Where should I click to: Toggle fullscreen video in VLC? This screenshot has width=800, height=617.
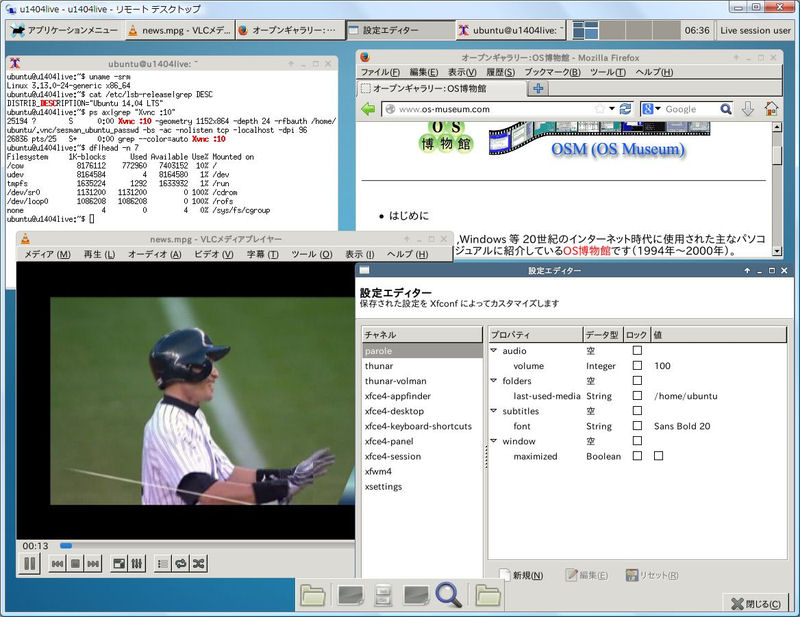click(x=119, y=564)
